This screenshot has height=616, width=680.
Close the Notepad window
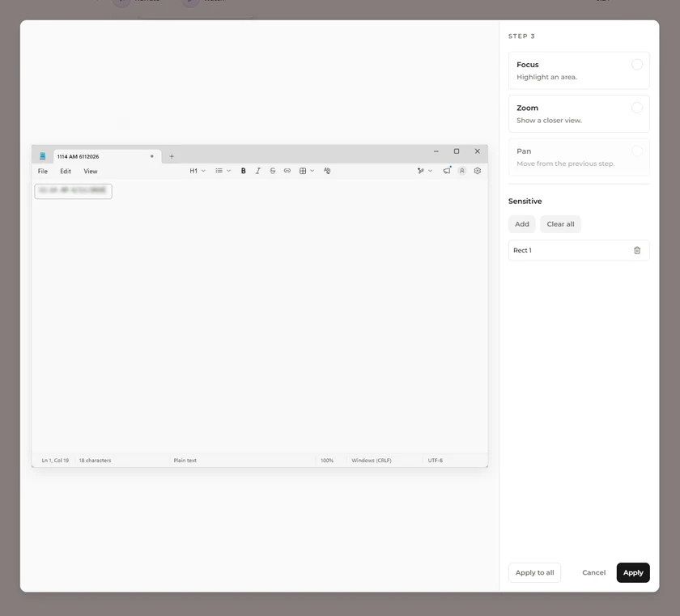click(x=477, y=151)
